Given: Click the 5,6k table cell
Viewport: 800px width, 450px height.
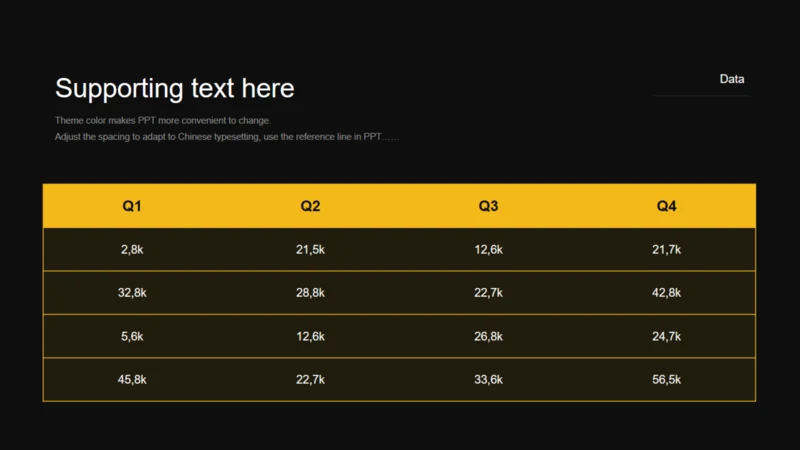Looking at the screenshot, I should pos(132,336).
